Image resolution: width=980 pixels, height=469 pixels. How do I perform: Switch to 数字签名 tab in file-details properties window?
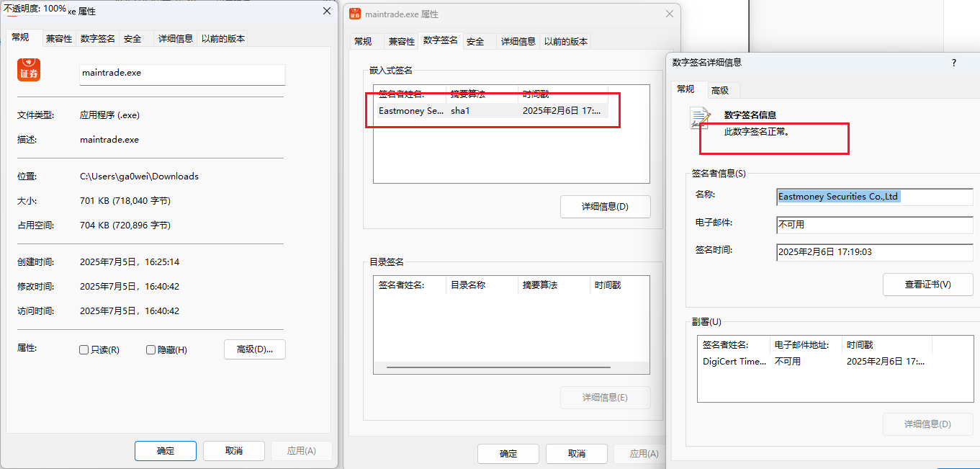[x=98, y=39]
